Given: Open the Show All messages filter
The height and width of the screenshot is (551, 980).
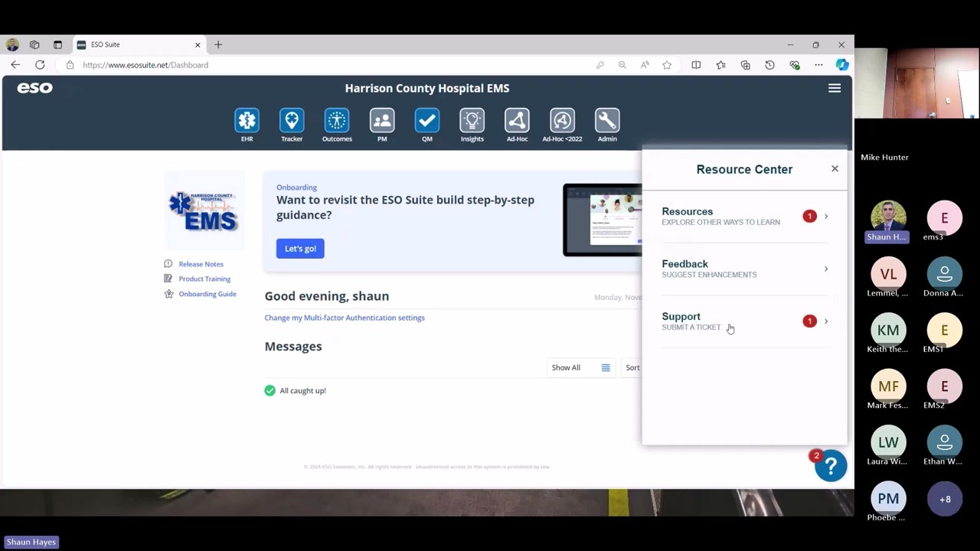Looking at the screenshot, I should (x=581, y=367).
